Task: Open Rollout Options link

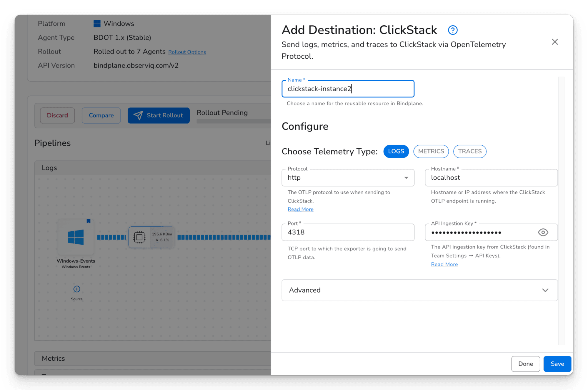Action: [x=187, y=52]
